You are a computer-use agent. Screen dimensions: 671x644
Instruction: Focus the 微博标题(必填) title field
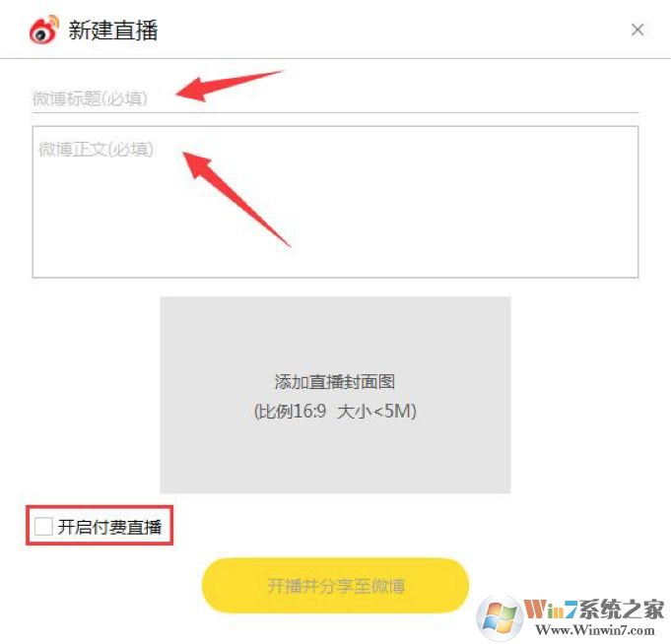tap(335, 98)
